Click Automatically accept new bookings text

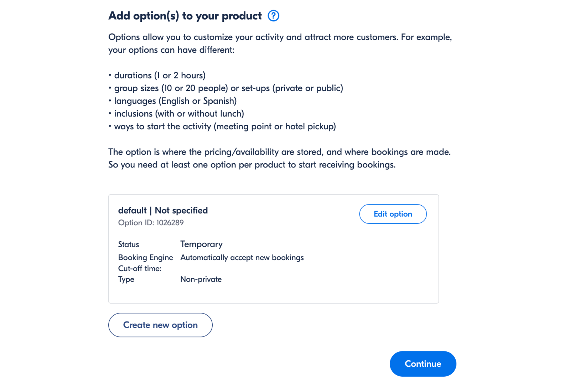click(242, 257)
